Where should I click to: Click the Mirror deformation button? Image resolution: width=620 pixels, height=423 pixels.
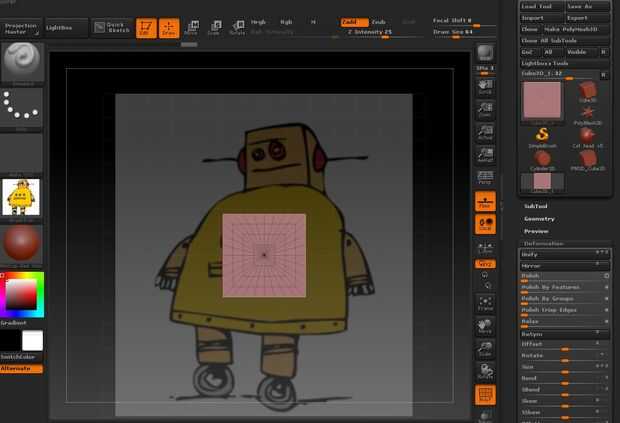pos(565,266)
